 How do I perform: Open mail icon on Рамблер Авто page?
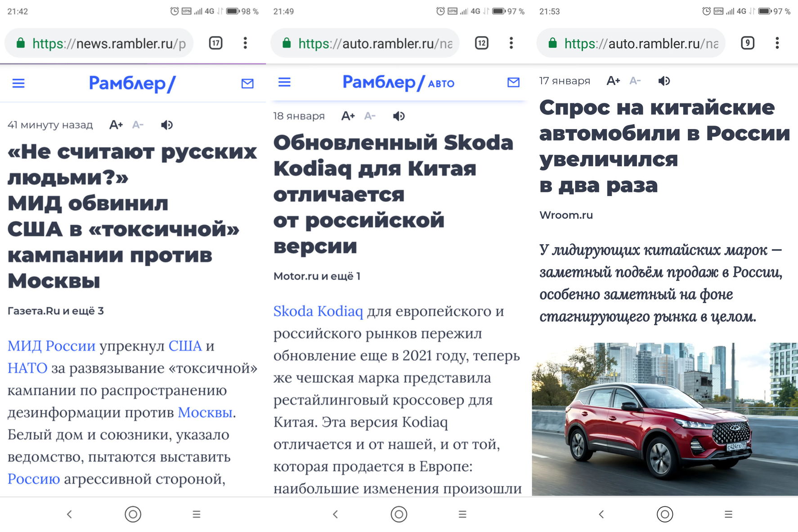coord(513,82)
